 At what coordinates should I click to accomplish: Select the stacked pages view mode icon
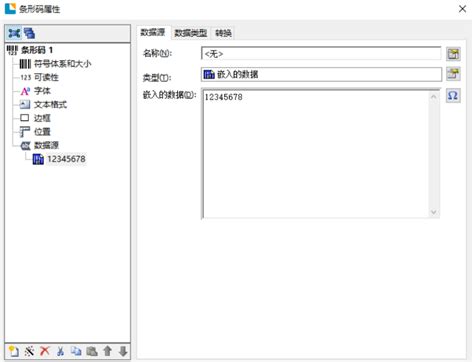29,33
